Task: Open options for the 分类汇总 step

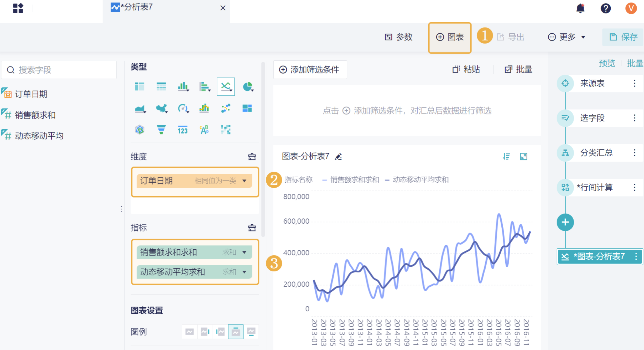Action: (635, 153)
